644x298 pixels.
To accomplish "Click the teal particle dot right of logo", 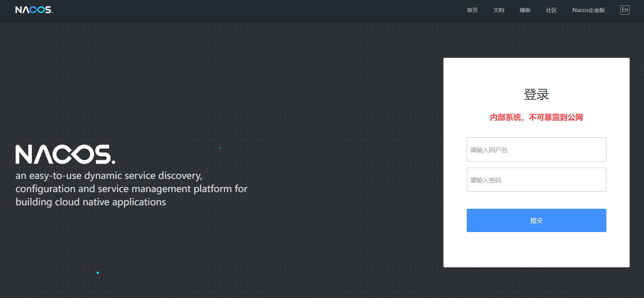I will coord(220,148).
